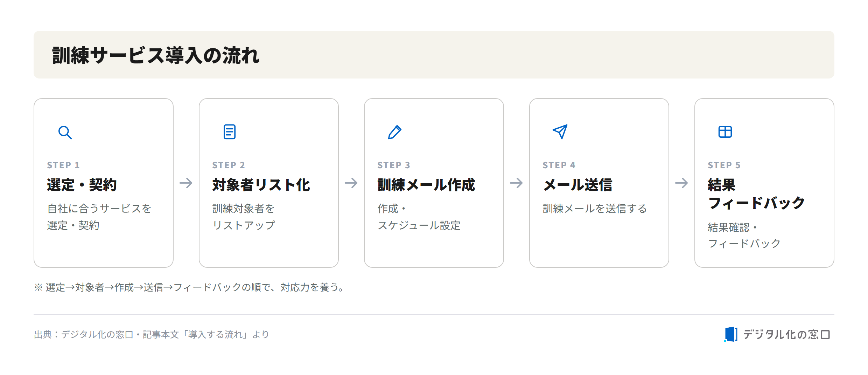The image size is (868, 375).
Task: Click the magnifying glass icon in Step 1
Action: (65, 132)
